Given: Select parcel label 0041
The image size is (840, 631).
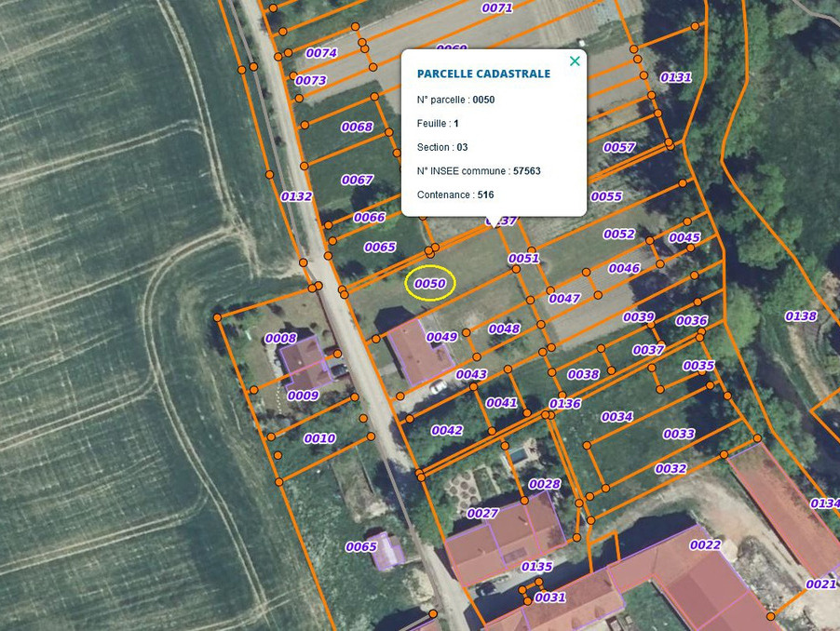Looking at the screenshot, I should point(501,402).
